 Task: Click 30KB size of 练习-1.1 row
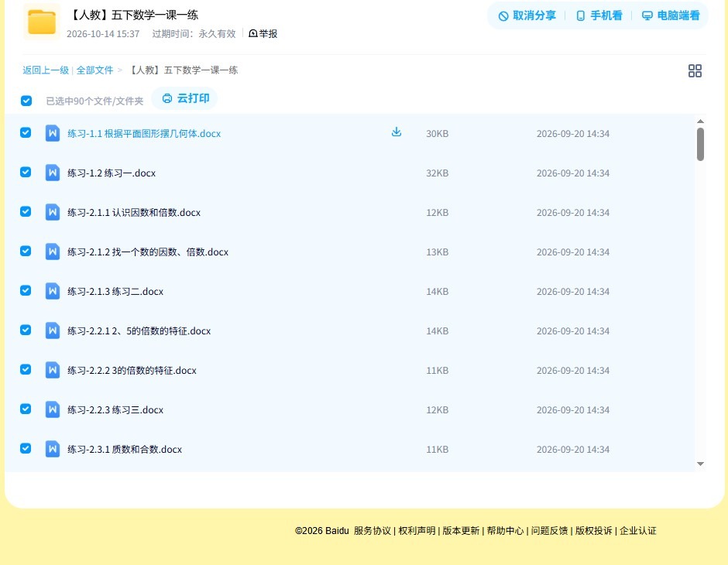[x=438, y=134]
